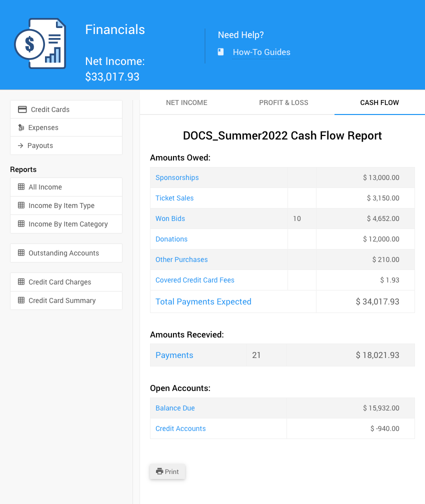Switch to the Profit & Loss tab
The height and width of the screenshot is (504, 425).
pyautogui.click(x=283, y=102)
